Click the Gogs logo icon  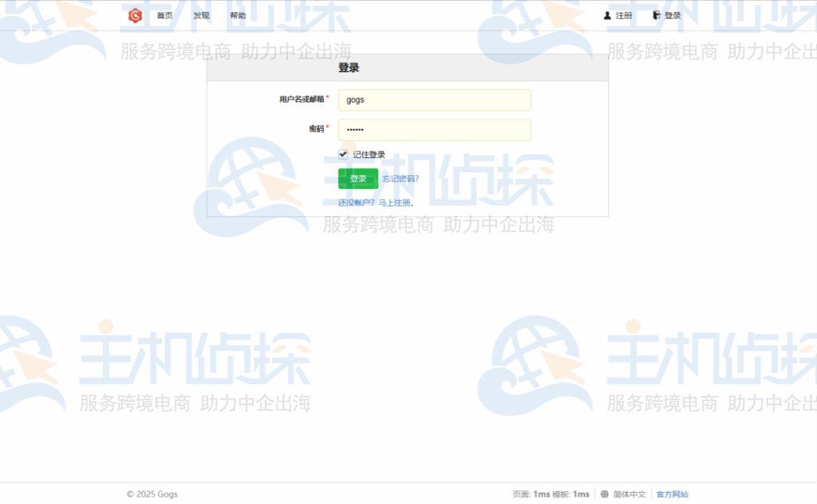(x=136, y=14)
